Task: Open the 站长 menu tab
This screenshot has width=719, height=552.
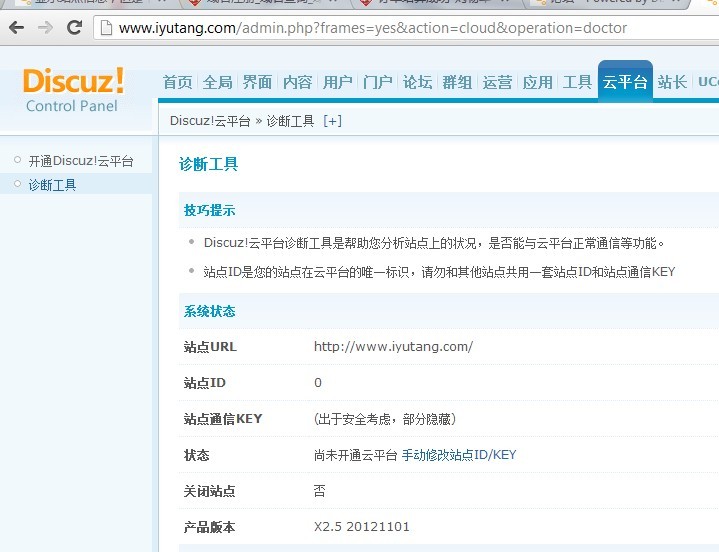Action: click(672, 83)
